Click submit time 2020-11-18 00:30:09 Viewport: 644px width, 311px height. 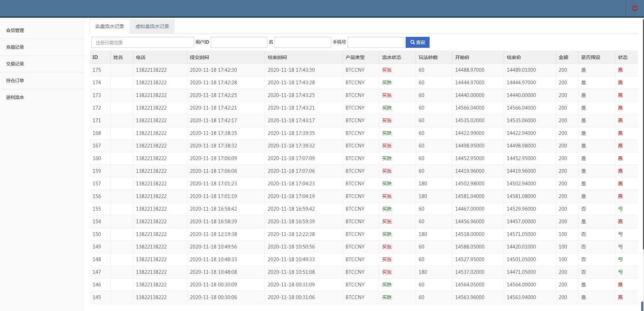click(213, 285)
